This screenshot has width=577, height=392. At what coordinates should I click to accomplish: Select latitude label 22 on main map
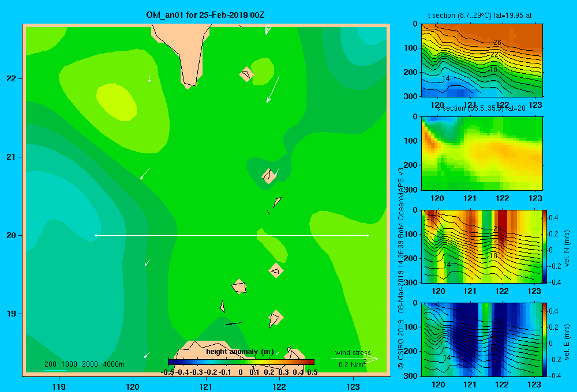coord(12,78)
